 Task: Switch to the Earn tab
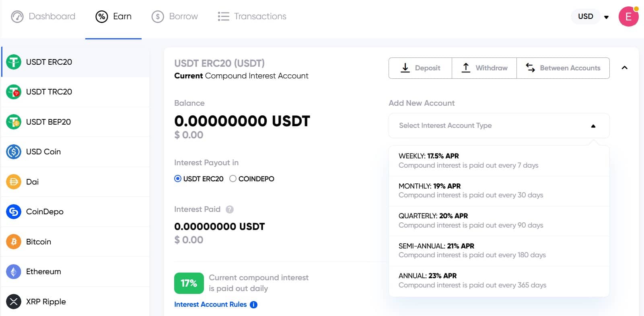tap(113, 16)
